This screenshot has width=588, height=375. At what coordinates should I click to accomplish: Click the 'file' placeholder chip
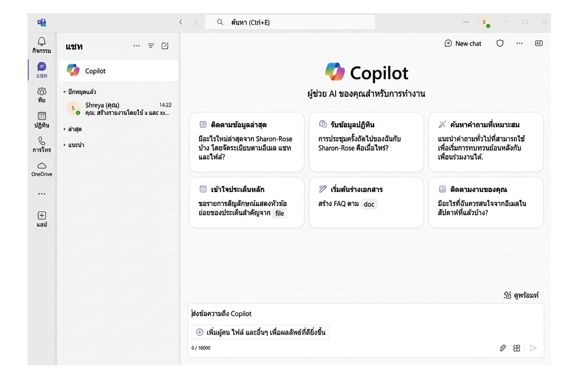point(280,213)
